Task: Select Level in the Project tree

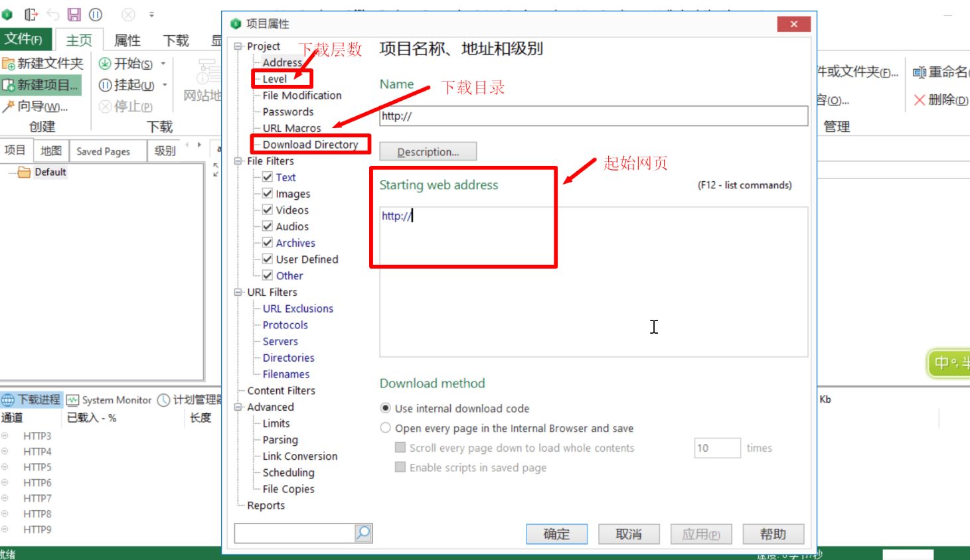Action: [275, 79]
